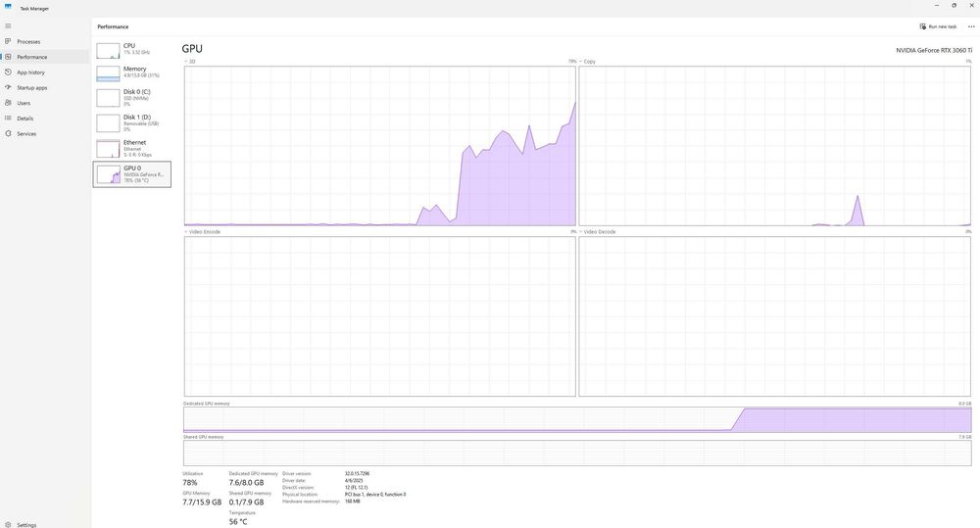Click the hardware reserved memory 168 MB
980x528 pixels.
point(353,502)
